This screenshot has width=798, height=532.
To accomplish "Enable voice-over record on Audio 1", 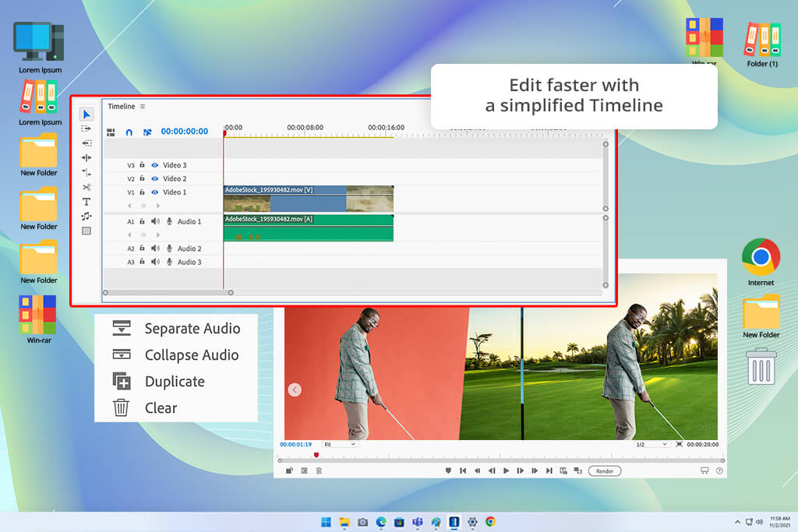I will [169, 221].
